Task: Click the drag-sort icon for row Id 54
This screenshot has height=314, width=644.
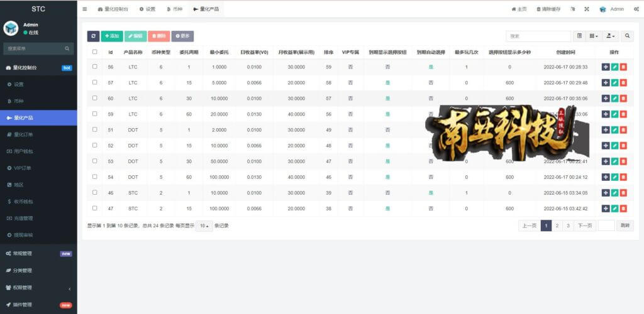Action: click(606, 177)
